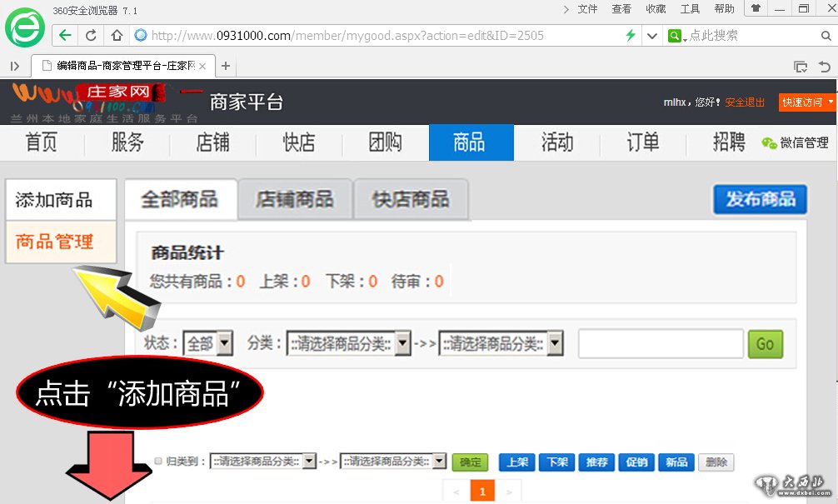
Task: Select 添加商品 in the left sidebar
Action: (x=54, y=200)
